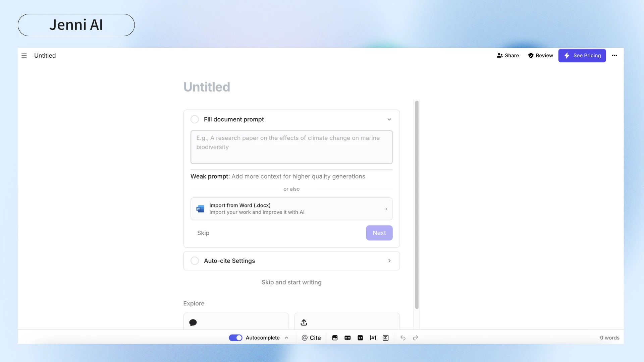The width and height of the screenshot is (644, 362).
Task: Expand the Auto-cite Settings chevron
Action: (x=389, y=261)
